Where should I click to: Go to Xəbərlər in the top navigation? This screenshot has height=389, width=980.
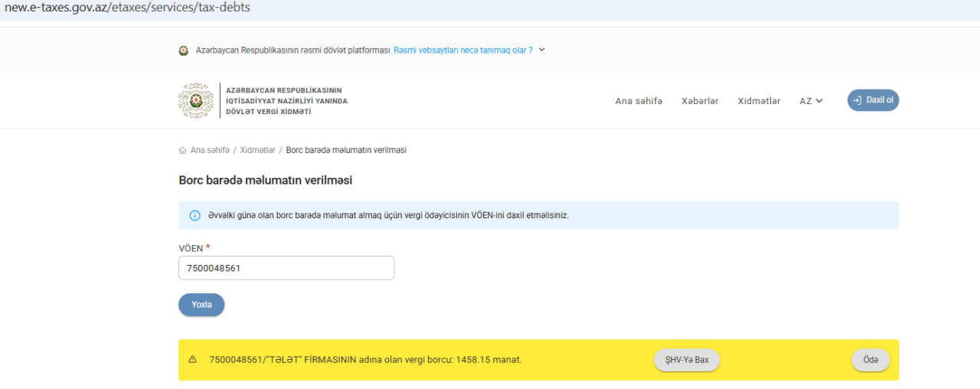tap(700, 101)
